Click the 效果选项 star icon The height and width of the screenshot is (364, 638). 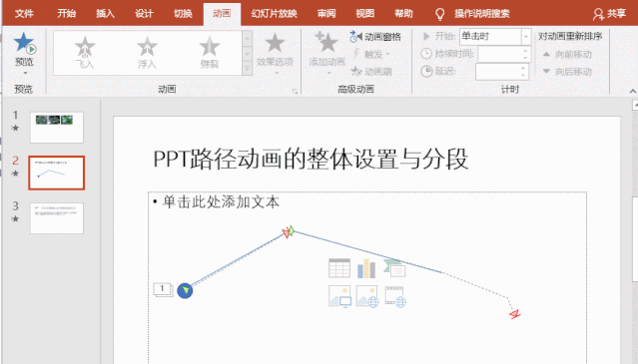[275, 43]
